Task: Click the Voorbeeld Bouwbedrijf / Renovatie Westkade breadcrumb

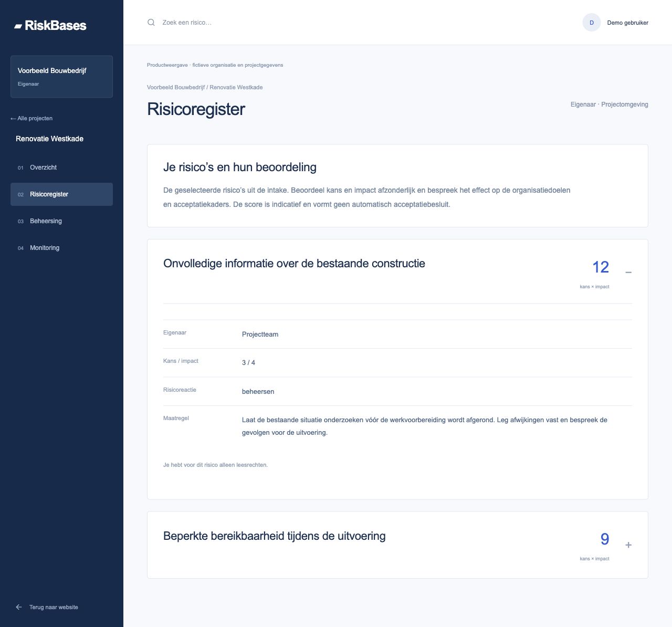Action: [x=205, y=87]
